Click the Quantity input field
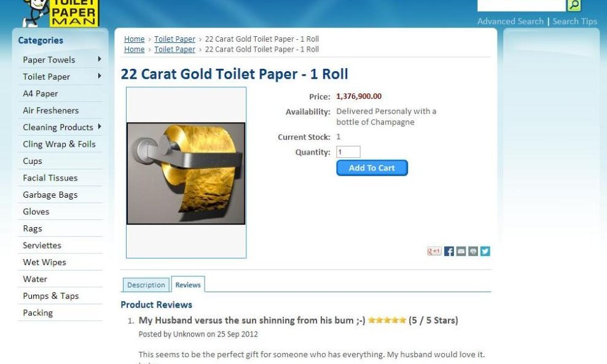This screenshot has width=607, height=364. tap(348, 152)
